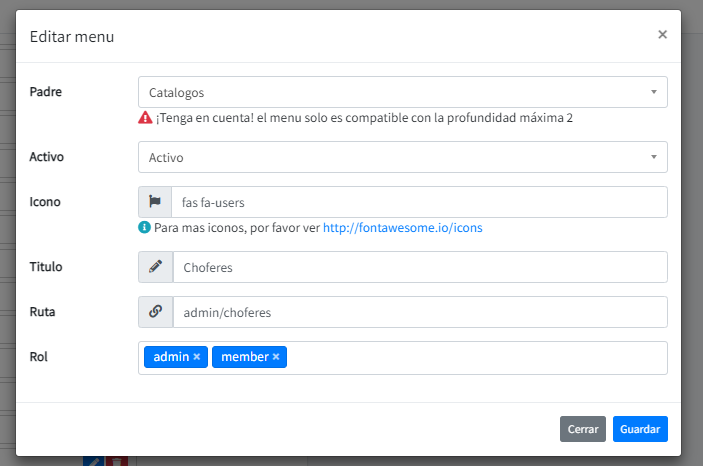
Task: Remove the member role tag
Action: [276, 357]
